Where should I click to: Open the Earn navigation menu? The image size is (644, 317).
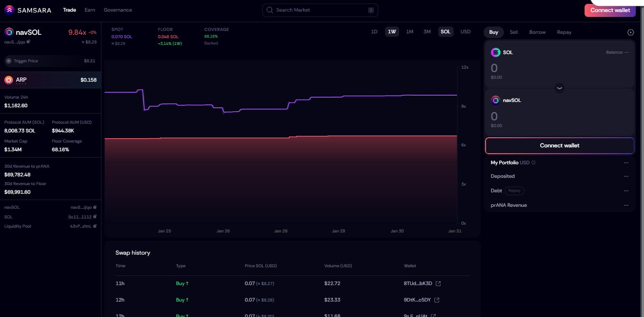point(90,10)
